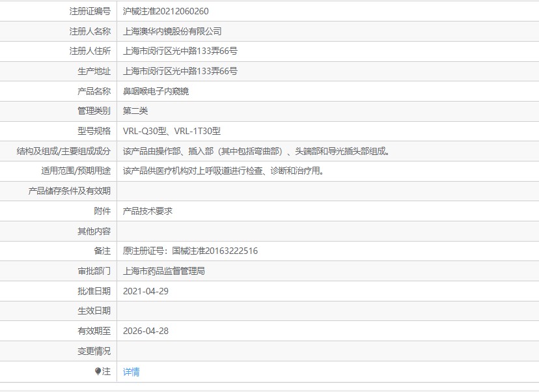The height and width of the screenshot is (392, 539).
Task: Open the 详情 link in the 注 row
Action: click(x=131, y=372)
